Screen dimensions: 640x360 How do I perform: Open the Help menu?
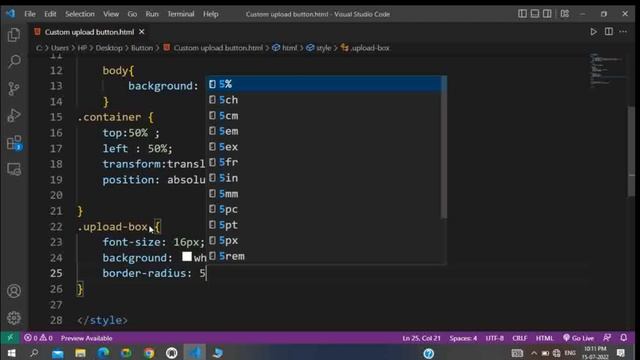pos(211,14)
